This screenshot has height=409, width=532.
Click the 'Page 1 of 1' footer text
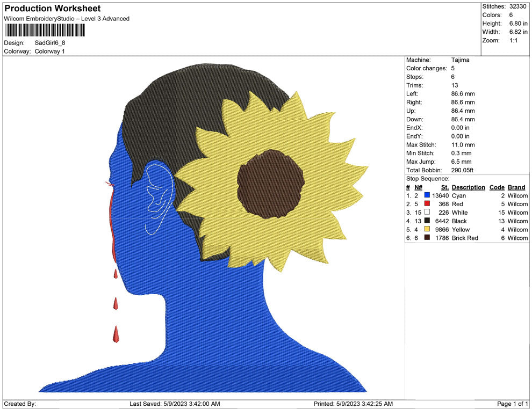coord(512,404)
